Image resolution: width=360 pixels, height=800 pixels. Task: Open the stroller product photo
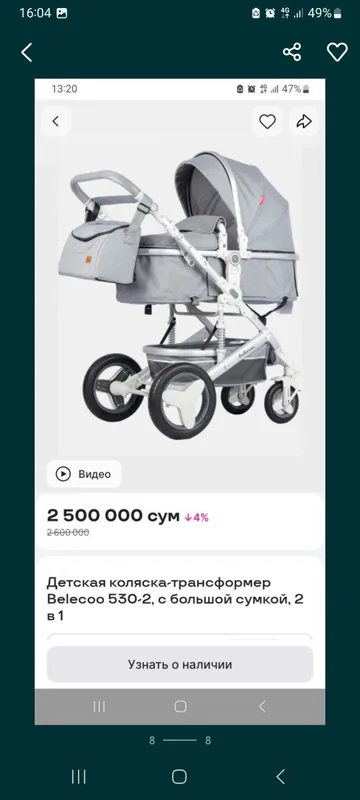click(180, 296)
